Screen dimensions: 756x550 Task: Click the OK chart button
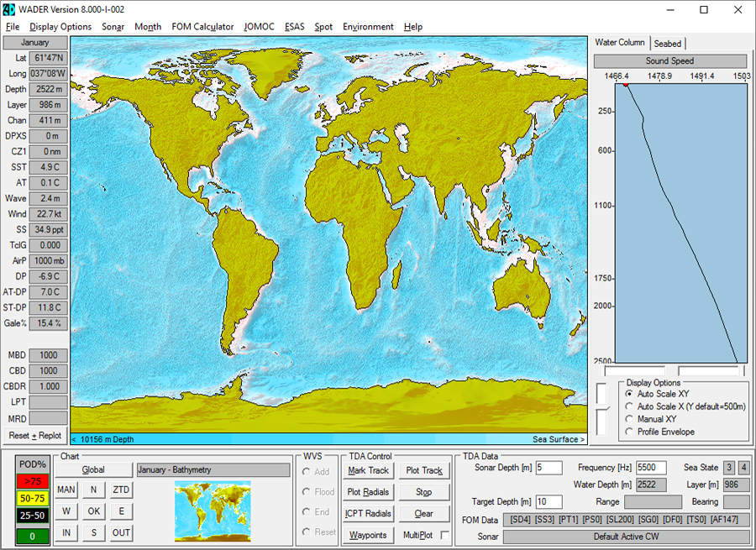(x=93, y=511)
